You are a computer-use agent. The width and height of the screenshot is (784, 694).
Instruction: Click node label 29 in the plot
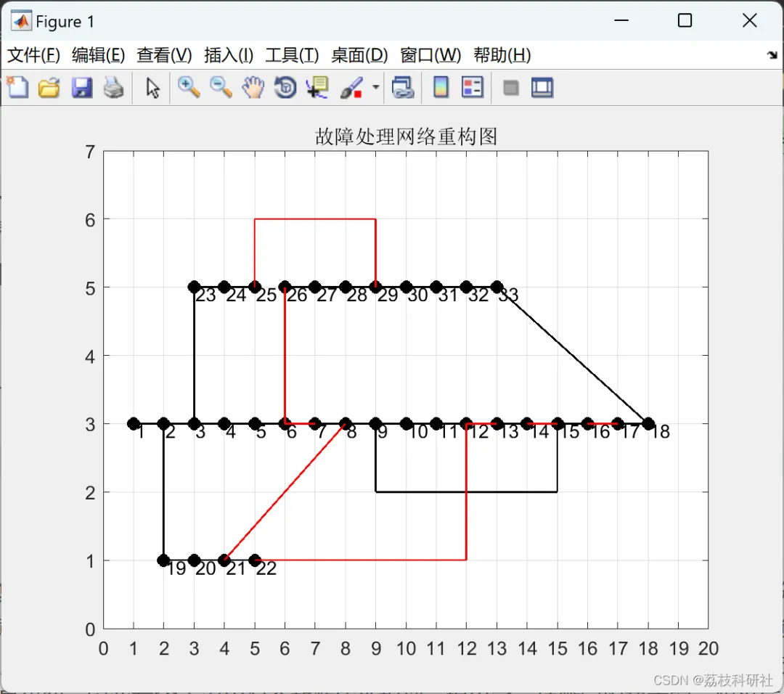(x=388, y=295)
